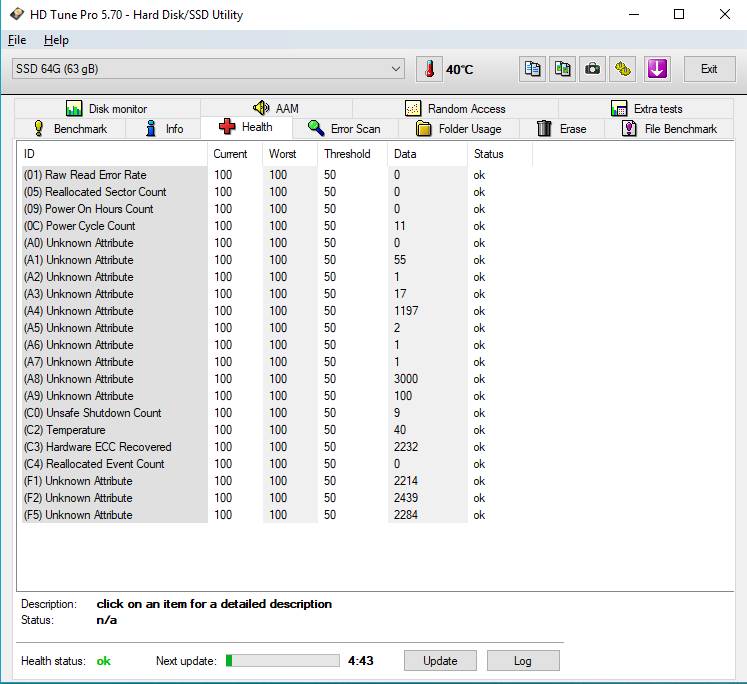Screen dimensions: 747x684
Task: Sort by the Current column header
Action: 235,154
